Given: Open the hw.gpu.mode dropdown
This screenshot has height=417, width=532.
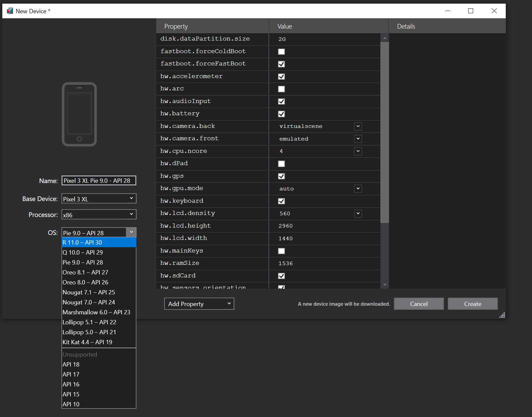Looking at the screenshot, I should click(x=358, y=188).
